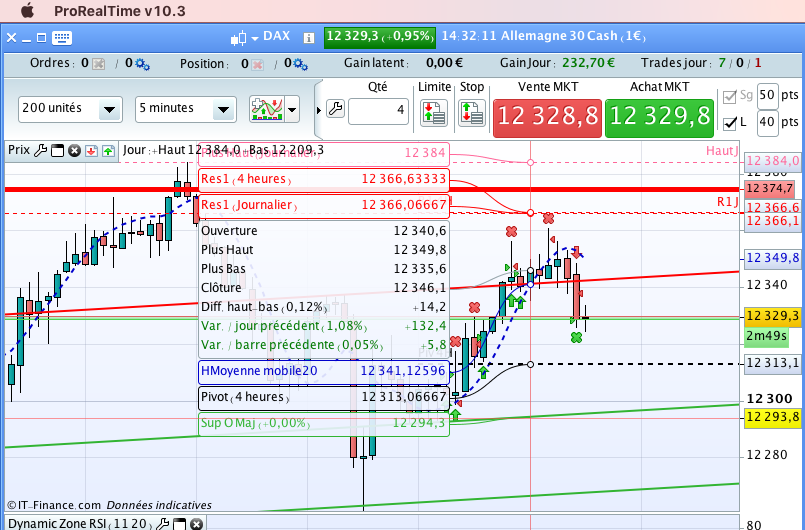Click the keyboard shortcuts icon in title bar

click(x=62, y=37)
